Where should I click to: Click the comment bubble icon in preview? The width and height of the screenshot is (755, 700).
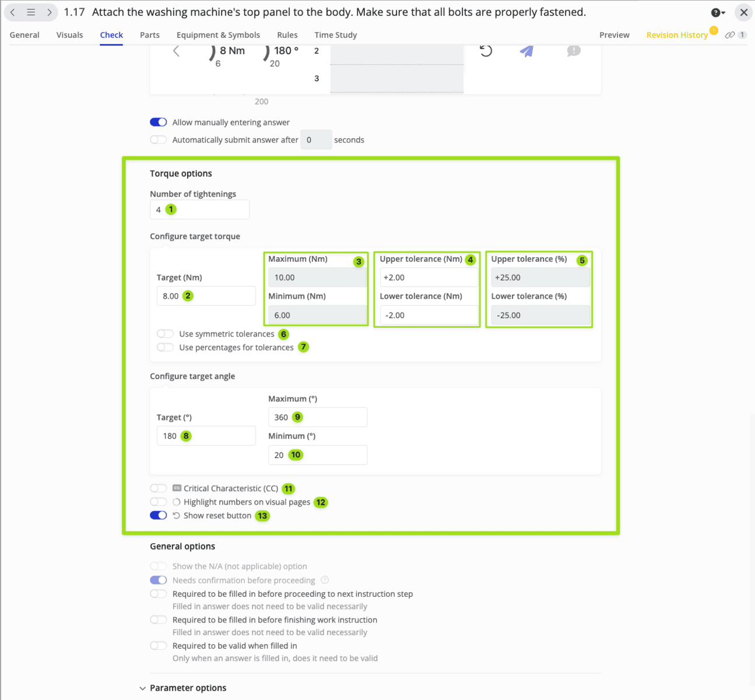pos(574,51)
